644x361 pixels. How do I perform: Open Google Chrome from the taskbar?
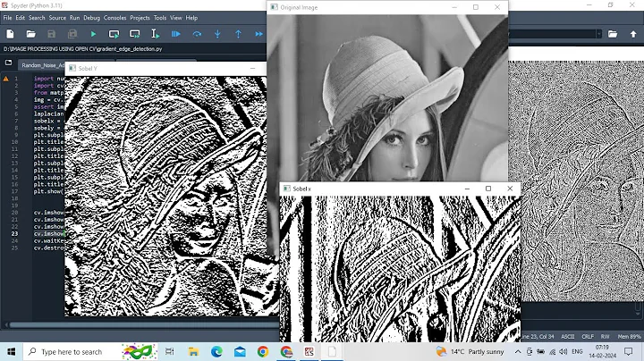point(263,351)
